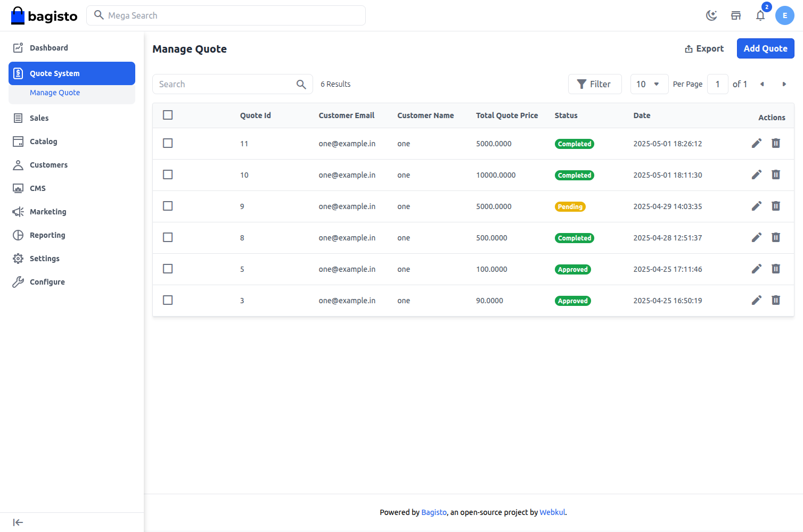Open the Customers menu
803x532 pixels.
72,165
